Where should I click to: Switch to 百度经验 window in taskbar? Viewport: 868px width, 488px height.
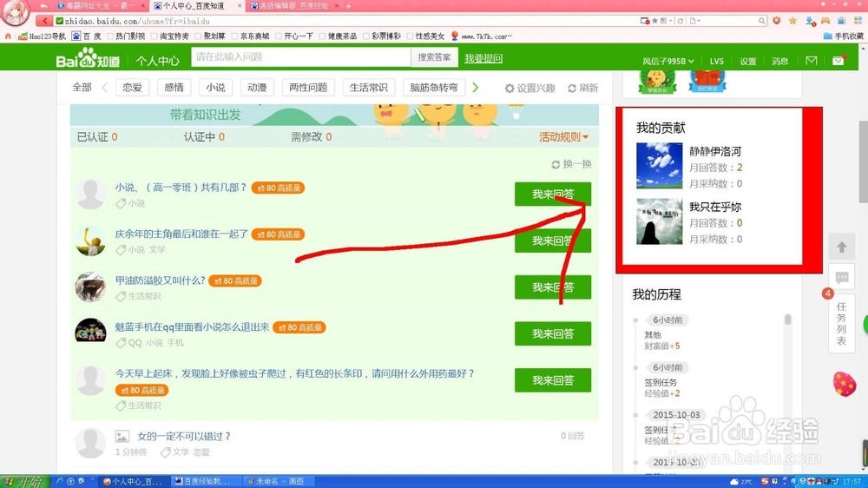click(206, 481)
